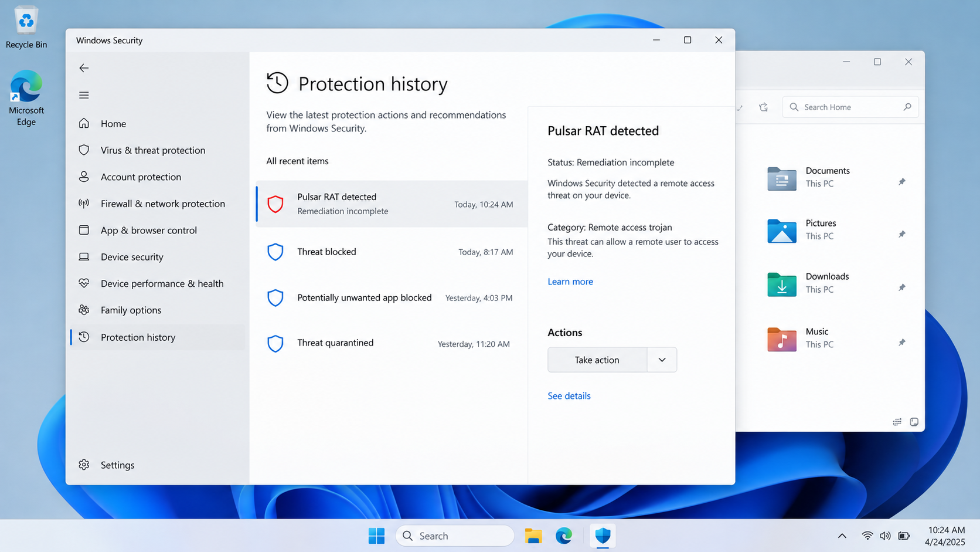The height and width of the screenshot is (552, 980).
Task: Click the pin icon next to Music
Action: click(x=902, y=342)
